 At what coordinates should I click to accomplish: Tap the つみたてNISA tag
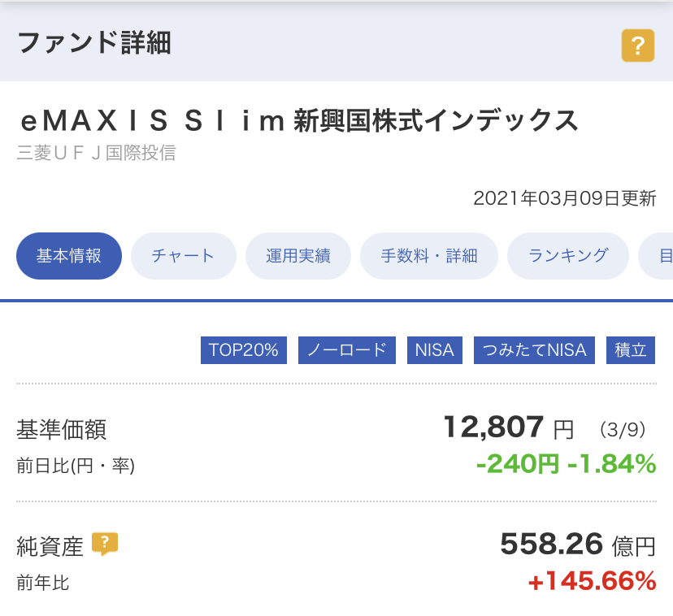coord(534,350)
